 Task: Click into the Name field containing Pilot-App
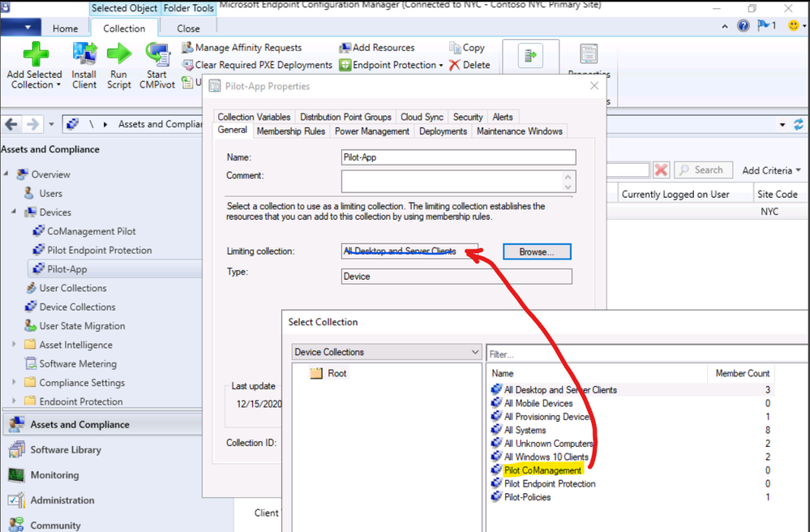458,157
